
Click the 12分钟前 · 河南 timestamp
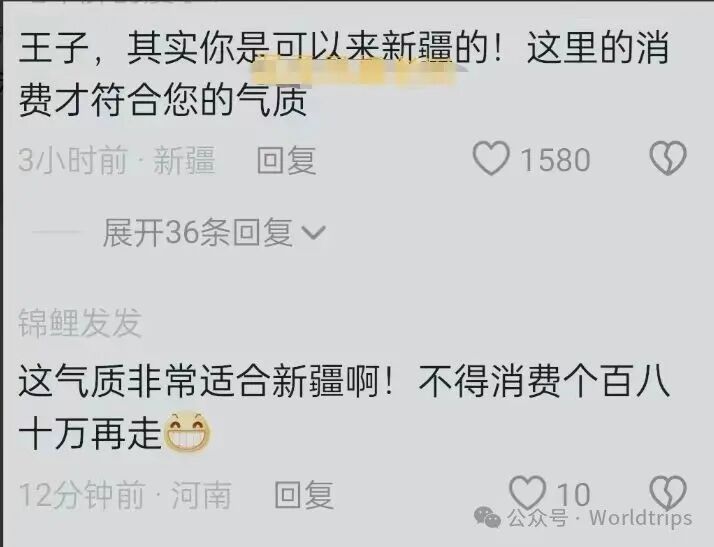click(125, 495)
